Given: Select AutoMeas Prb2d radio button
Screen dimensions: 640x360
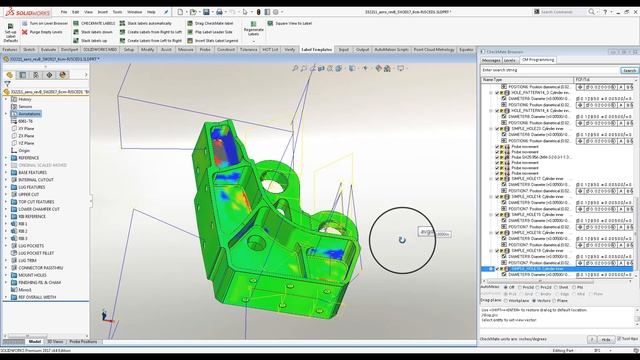Looking at the screenshot, I should pos(538,287).
